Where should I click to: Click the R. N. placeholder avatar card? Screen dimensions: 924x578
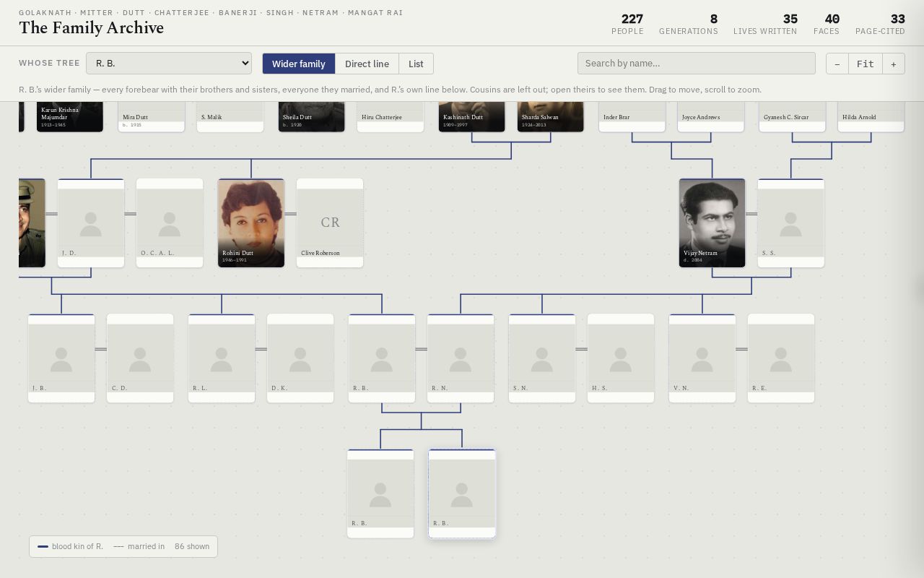click(x=461, y=358)
